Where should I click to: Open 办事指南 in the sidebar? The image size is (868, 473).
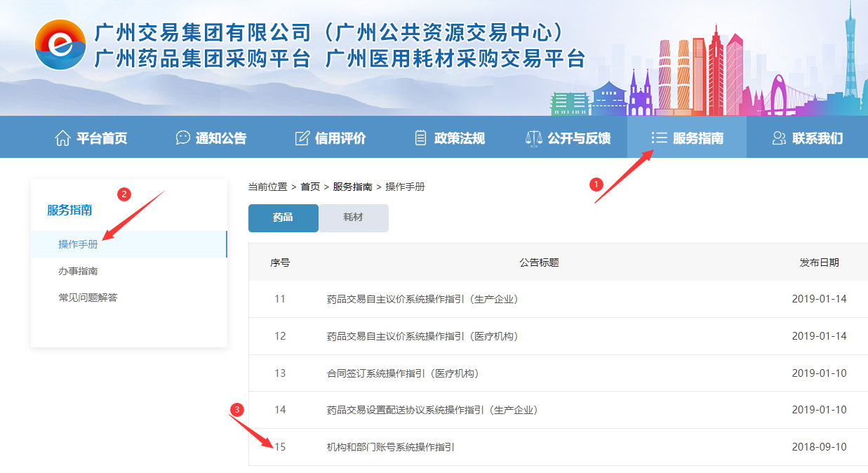(x=78, y=271)
